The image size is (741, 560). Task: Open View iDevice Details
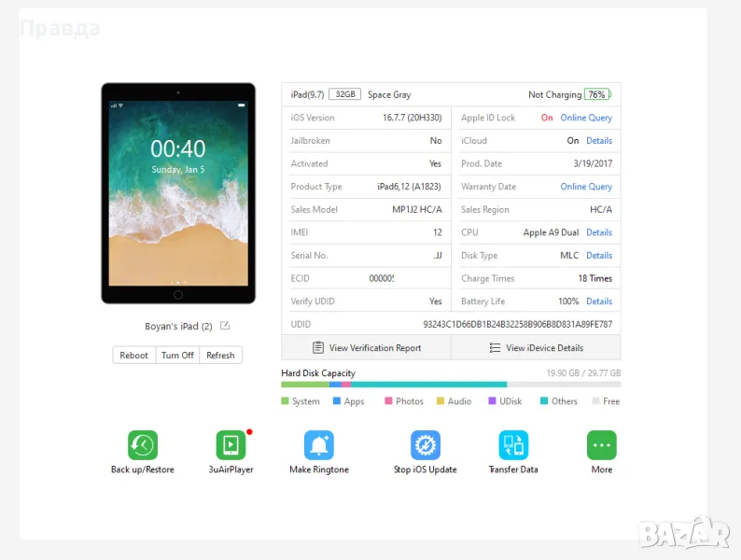[536, 348]
